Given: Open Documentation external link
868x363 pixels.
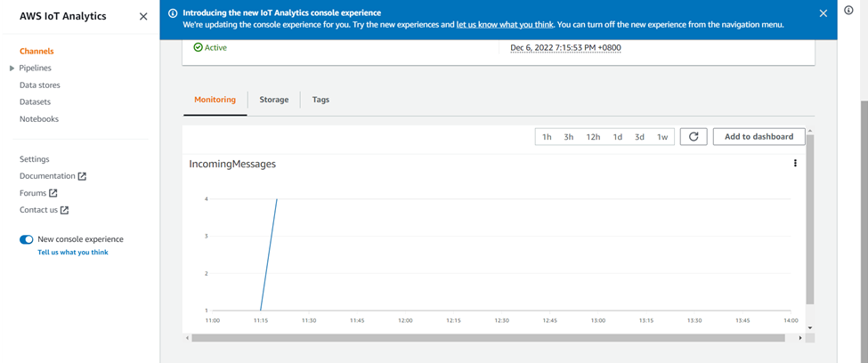Looking at the screenshot, I should pyautogui.click(x=53, y=176).
